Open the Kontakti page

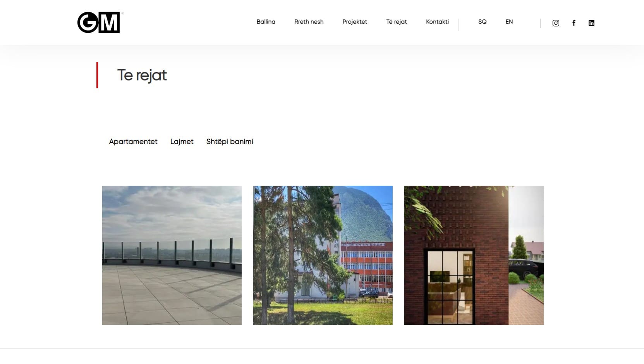tap(438, 22)
